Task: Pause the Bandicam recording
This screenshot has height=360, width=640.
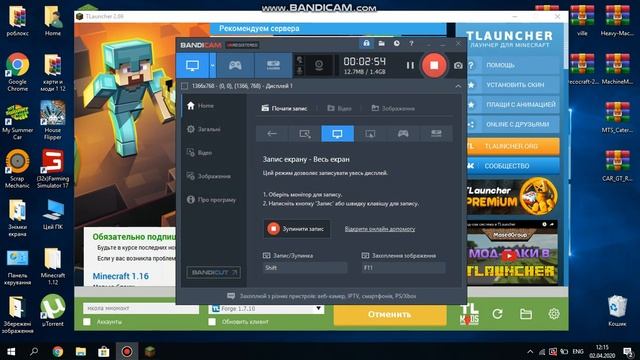Action: click(410, 65)
